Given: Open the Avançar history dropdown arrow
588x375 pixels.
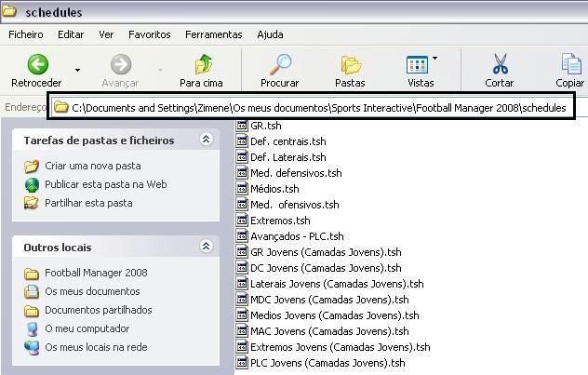Looking at the screenshot, I should [x=160, y=70].
